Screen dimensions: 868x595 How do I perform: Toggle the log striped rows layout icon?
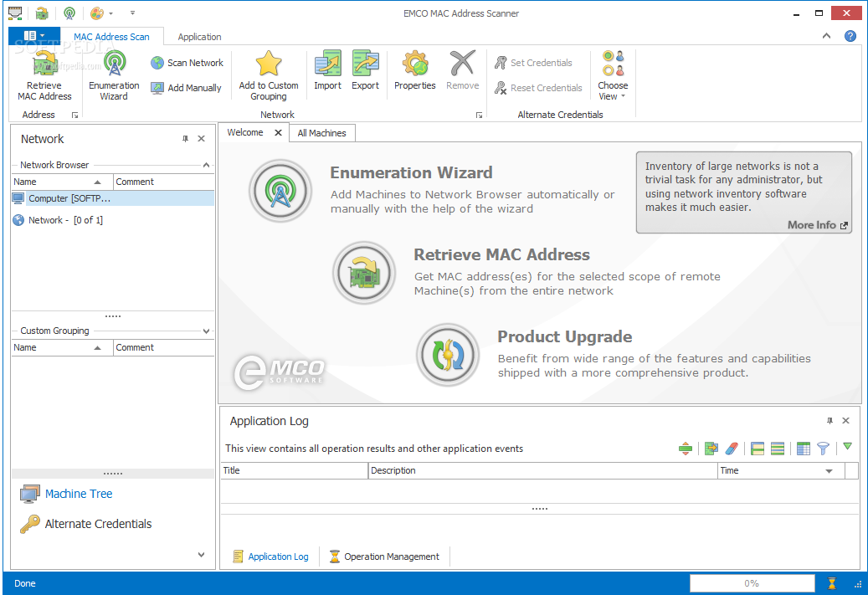[x=778, y=449]
